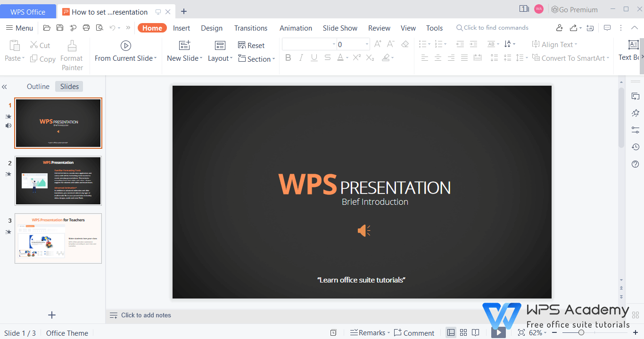
Task: Open the font color dropdown arrow
Action: click(347, 58)
